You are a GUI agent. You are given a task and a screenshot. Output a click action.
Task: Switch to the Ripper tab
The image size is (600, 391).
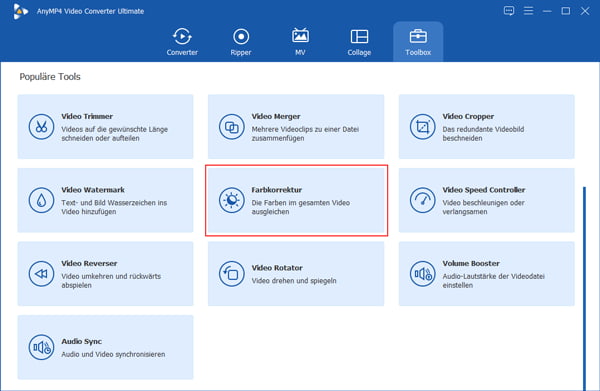pyautogui.click(x=241, y=42)
